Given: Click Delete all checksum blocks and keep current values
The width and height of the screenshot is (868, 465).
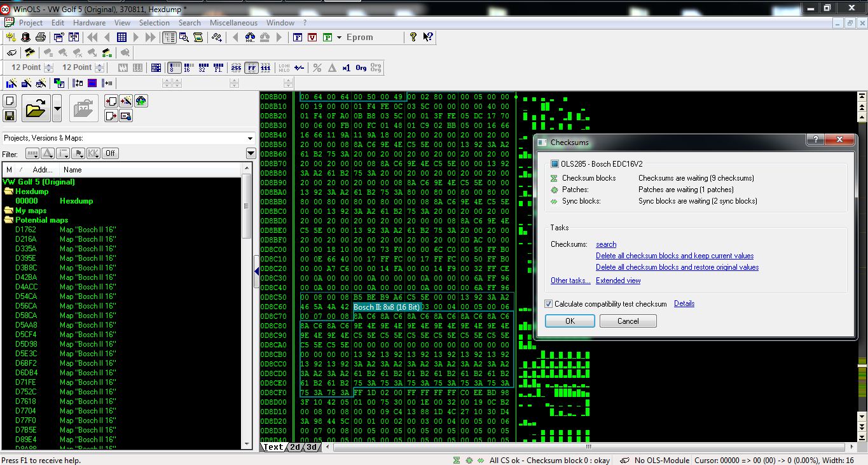Looking at the screenshot, I should point(675,256).
